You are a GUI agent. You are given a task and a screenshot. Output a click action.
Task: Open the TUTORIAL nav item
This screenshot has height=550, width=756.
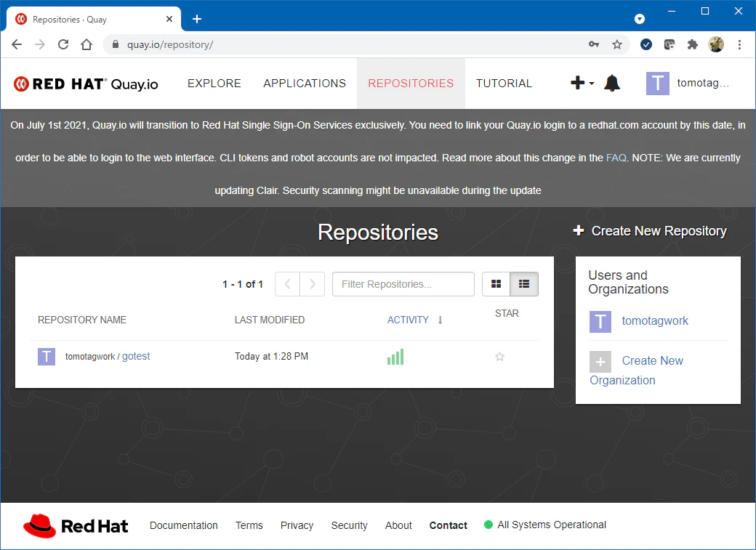point(504,84)
